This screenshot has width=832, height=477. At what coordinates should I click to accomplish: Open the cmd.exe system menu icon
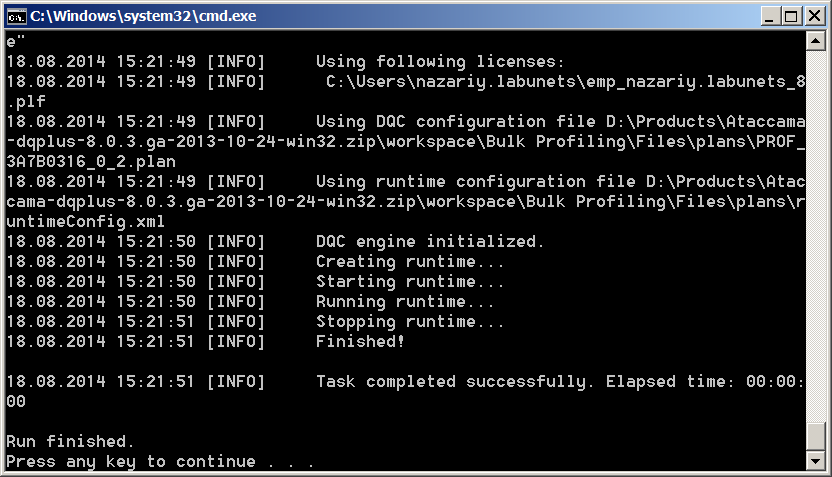click(x=16, y=16)
